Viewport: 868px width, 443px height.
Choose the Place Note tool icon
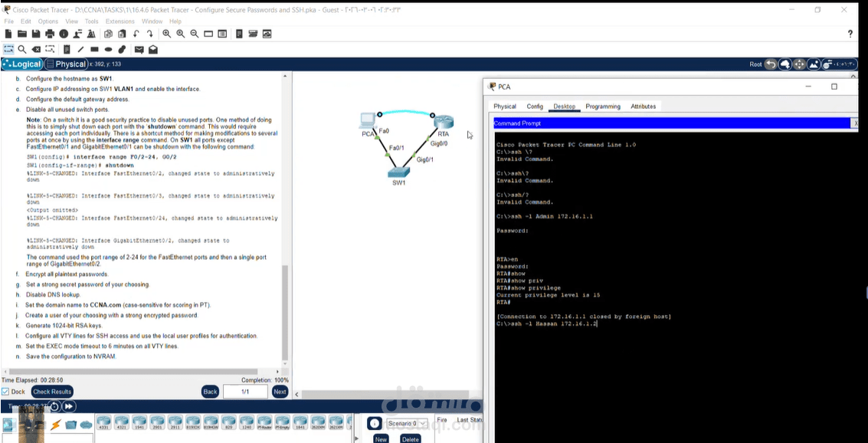[x=67, y=49]
